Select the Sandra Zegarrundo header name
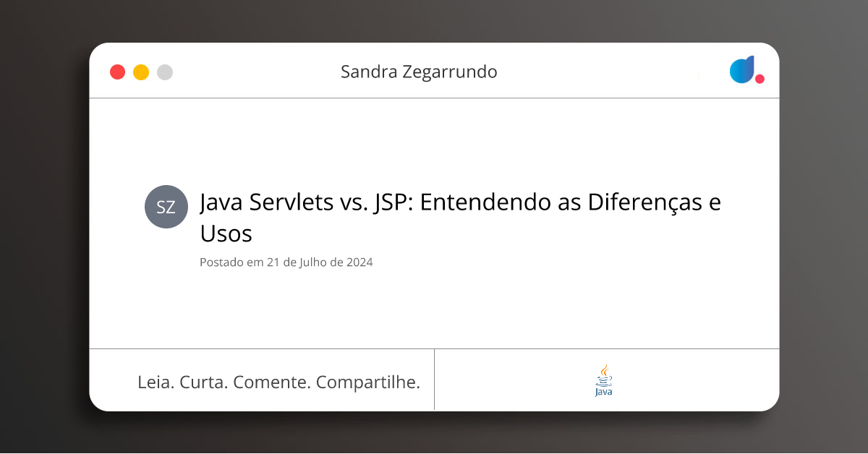The width and height of the screenshot is (868, 454). [419, 72]
